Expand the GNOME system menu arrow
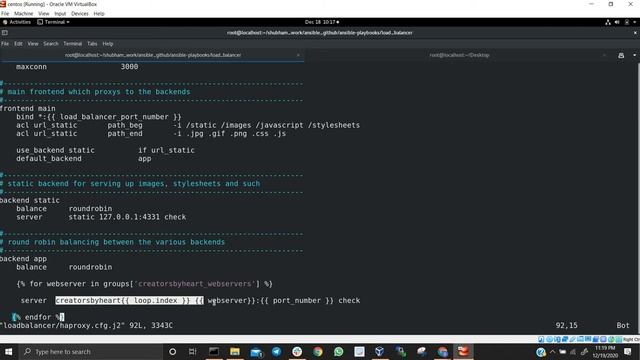This screenshot has height=360, width=640. pos(635,22)
